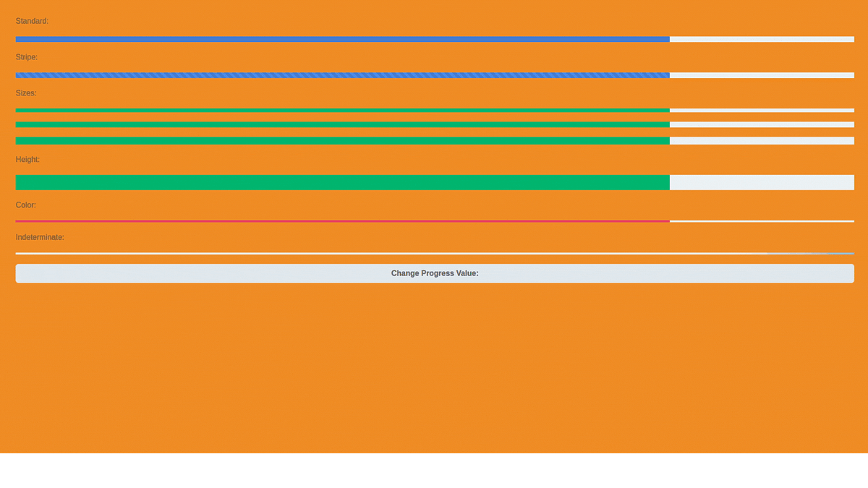Select the thickest green Sizes bar

(x=340, y=140)
